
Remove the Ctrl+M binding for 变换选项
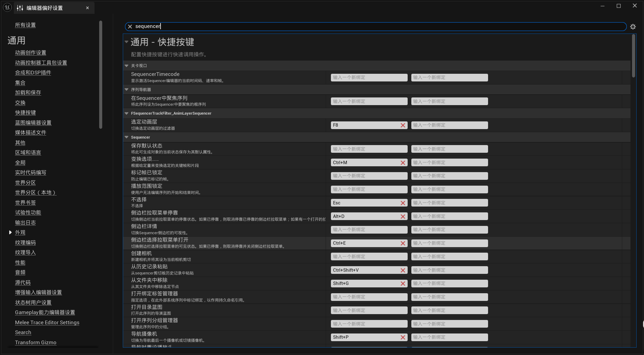point(403,163)
